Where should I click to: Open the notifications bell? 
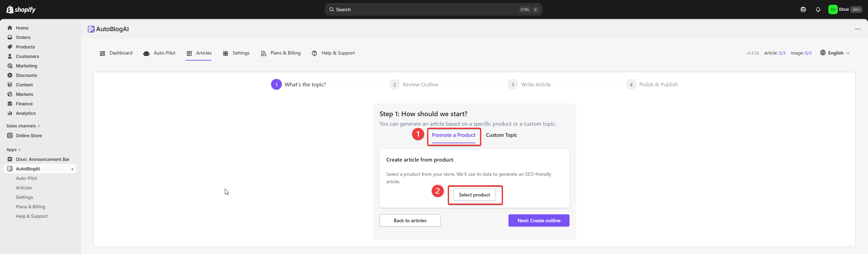(x=818, y=9)
